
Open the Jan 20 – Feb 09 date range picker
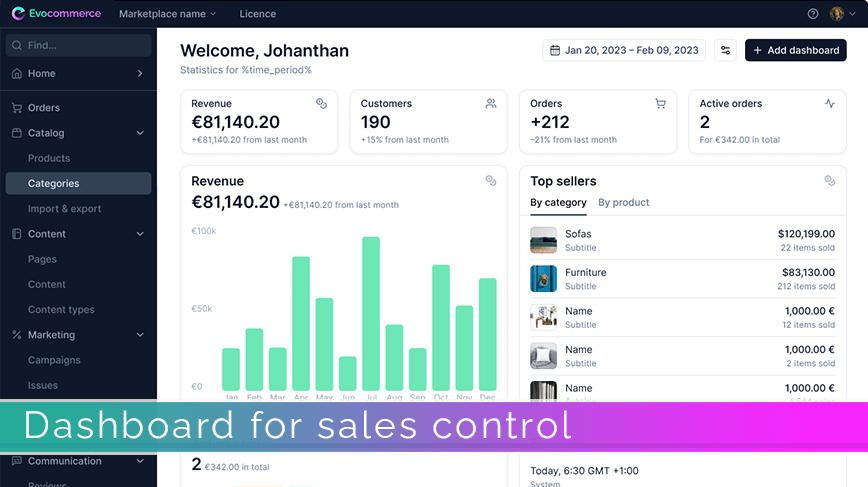(x=624, y=50)
